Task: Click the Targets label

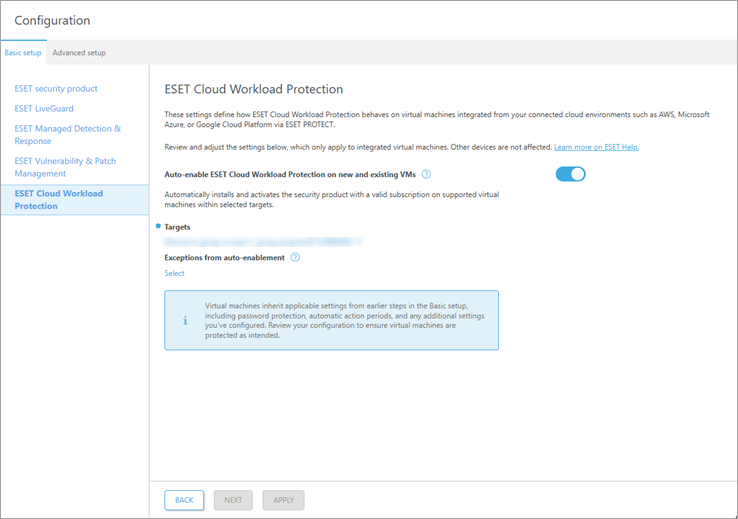Action: point(177,227)
